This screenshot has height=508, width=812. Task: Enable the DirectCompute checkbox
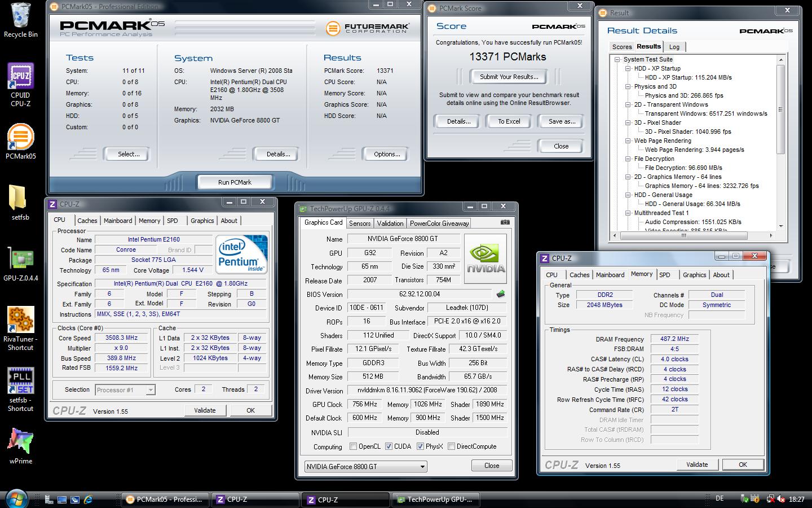[451, 446]
